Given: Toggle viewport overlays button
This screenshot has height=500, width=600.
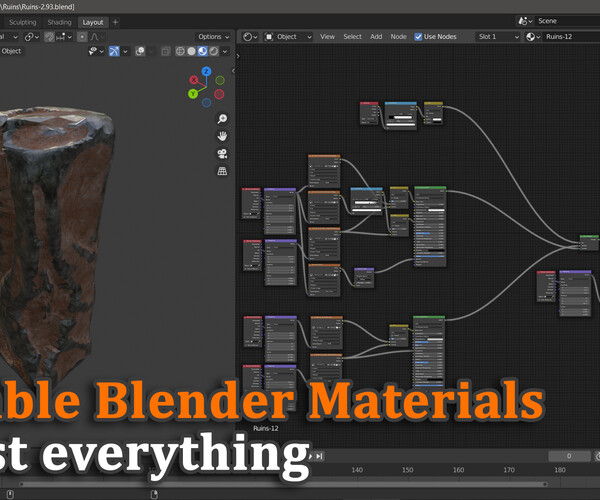Looking at the screenshot, I should [x=140, y=51].
